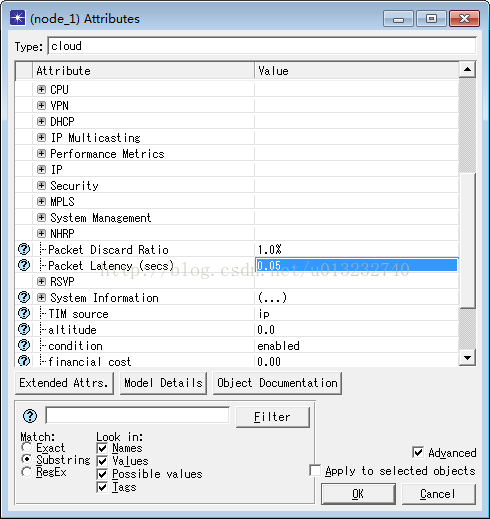This screenshot has height=519, width=490.
Task: Select the Exact match radio button
Action: [x=27, y=447]
